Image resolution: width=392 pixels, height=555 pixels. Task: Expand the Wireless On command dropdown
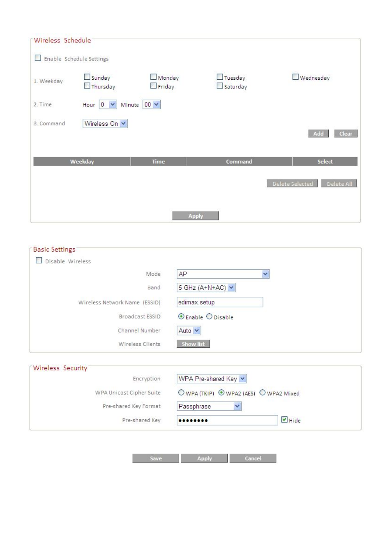105,123
